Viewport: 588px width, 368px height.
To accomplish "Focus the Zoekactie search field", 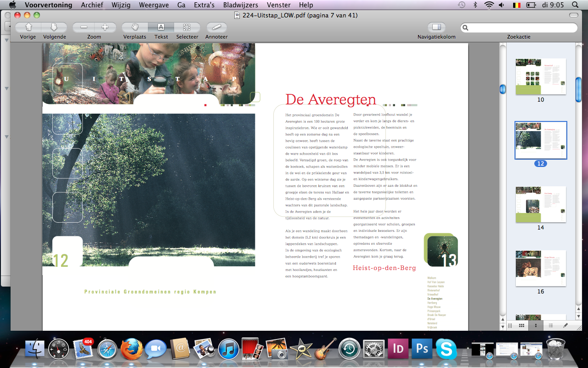I will pos(519,28).
